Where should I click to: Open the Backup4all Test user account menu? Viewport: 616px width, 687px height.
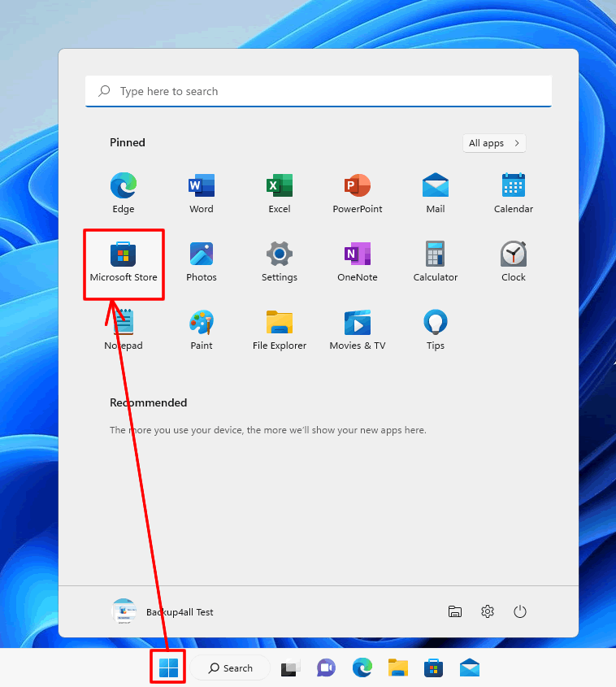163,611
